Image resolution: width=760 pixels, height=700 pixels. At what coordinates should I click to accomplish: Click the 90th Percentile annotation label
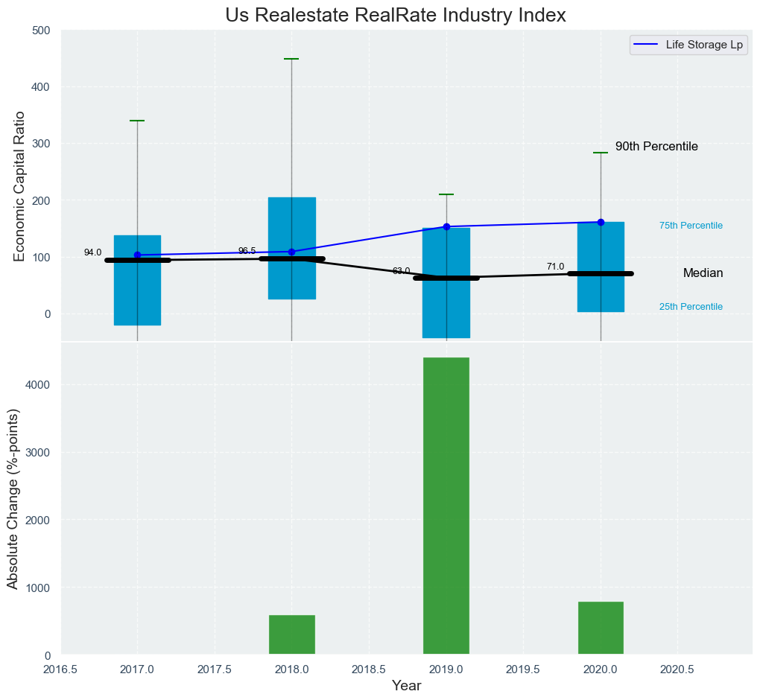[656, 147]
